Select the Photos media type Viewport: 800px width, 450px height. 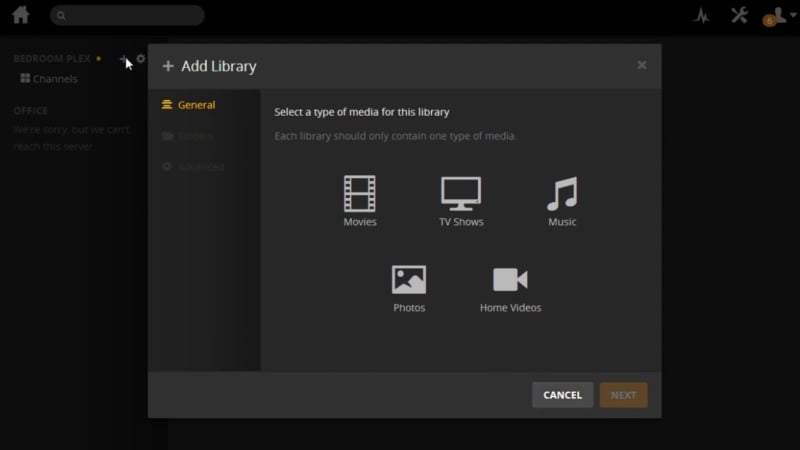click(x=409, y=288)
